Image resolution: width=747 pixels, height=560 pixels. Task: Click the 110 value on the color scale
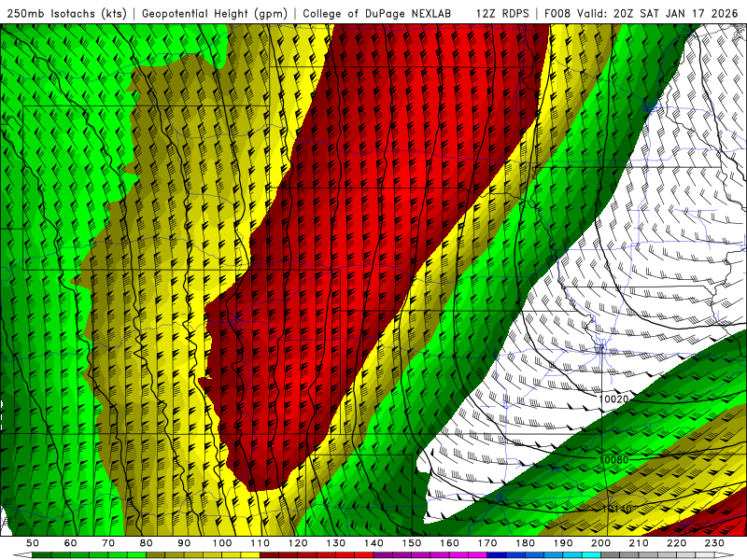click(x=261, y=543)
